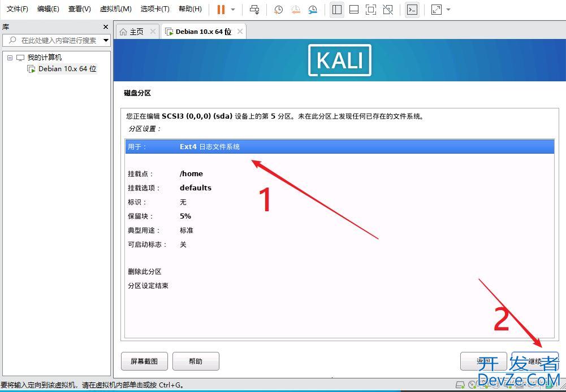The width and height of the screenshot is (566, 392).
Task: Click the 继续 button
Action: tap(535, 361)
